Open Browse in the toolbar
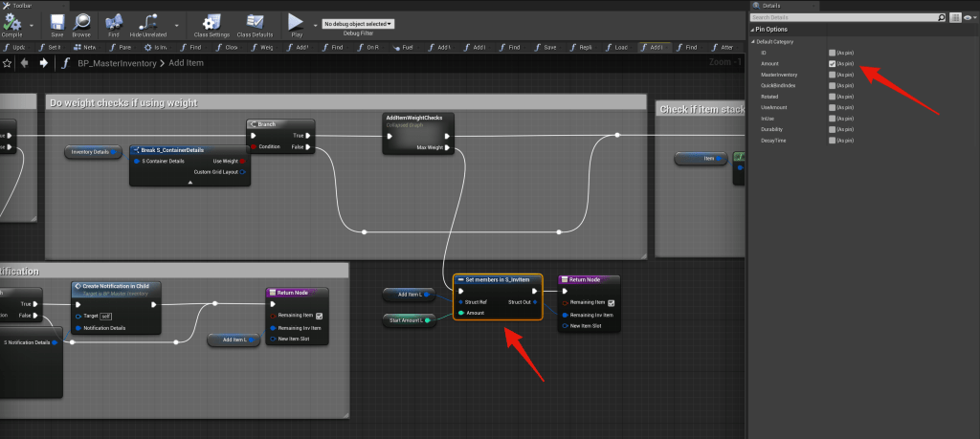 point(80,21)
